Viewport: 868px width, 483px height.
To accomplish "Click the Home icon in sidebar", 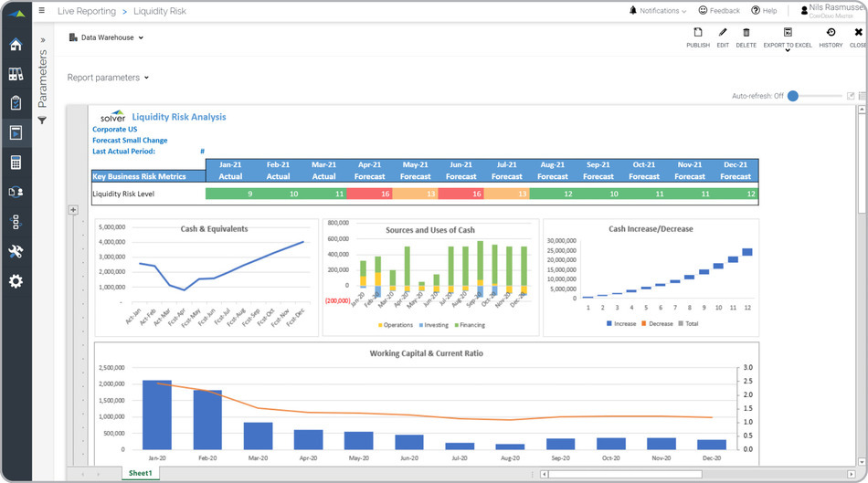I will coord(16,45).
